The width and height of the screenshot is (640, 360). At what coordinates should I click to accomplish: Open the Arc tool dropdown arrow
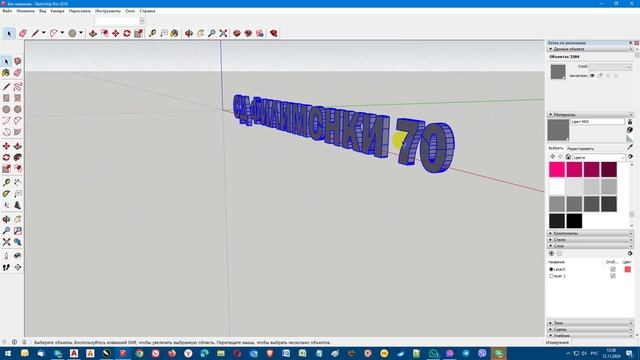(62, 33)
